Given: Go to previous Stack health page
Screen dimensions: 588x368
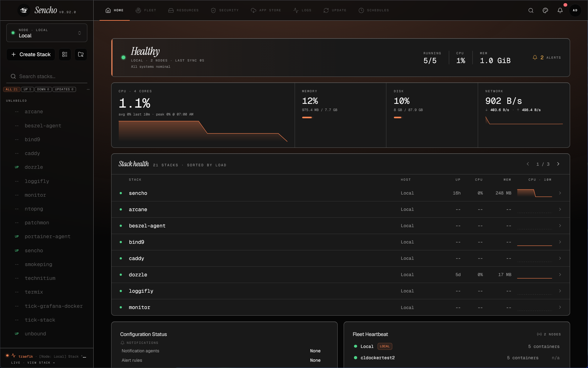Looking at the screenshot, I should (x=528, y=164).
